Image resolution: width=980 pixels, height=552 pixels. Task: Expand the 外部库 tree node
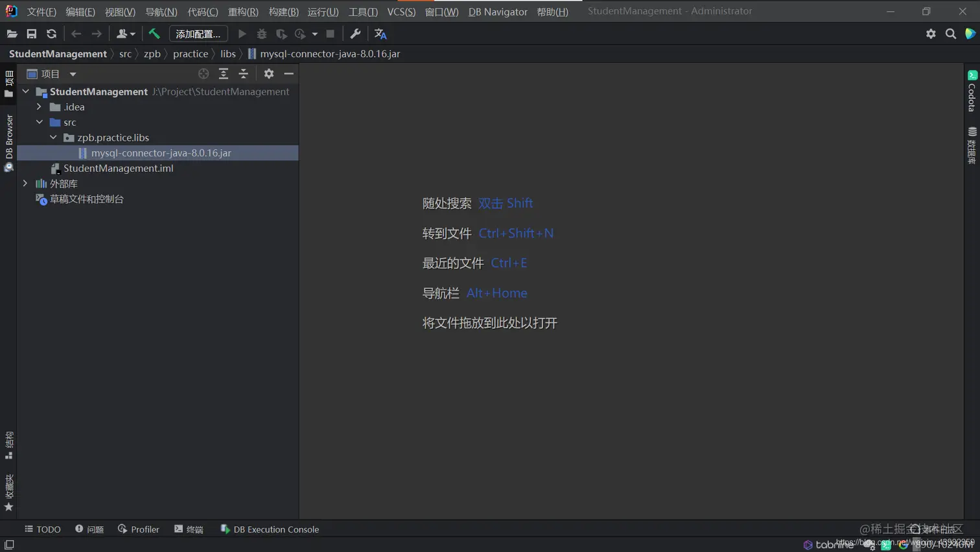tap(25, 184)
